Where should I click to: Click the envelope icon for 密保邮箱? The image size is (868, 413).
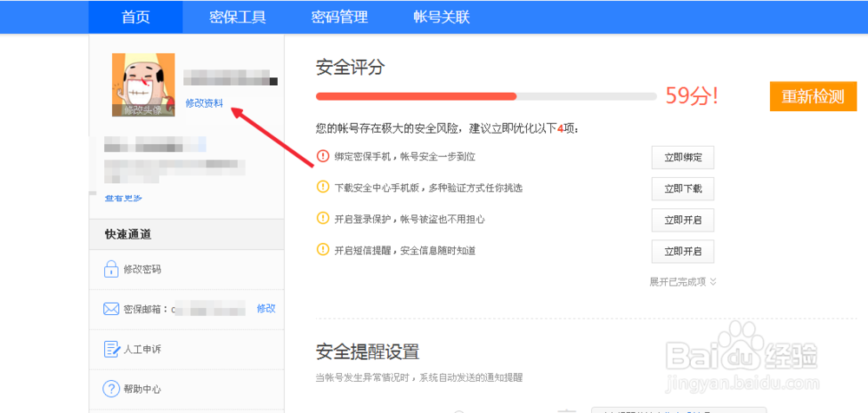point(110,309)
